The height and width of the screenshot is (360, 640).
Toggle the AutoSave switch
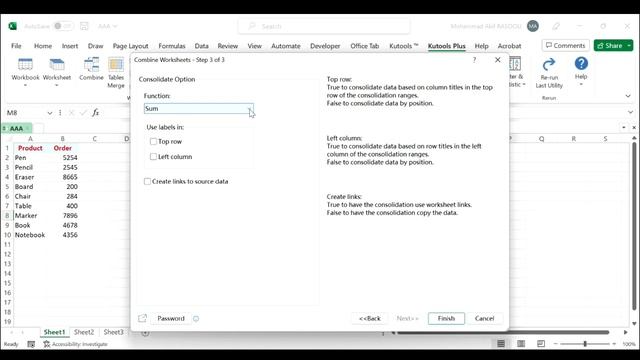tap(63, 26)
